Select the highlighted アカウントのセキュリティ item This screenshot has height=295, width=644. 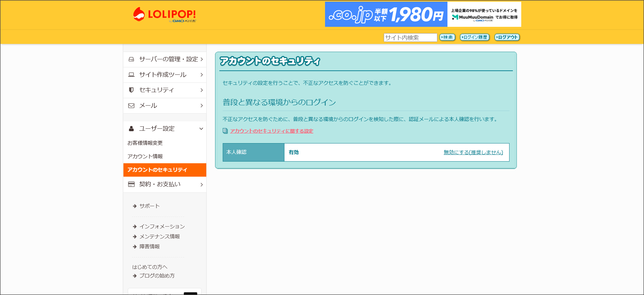165,170
